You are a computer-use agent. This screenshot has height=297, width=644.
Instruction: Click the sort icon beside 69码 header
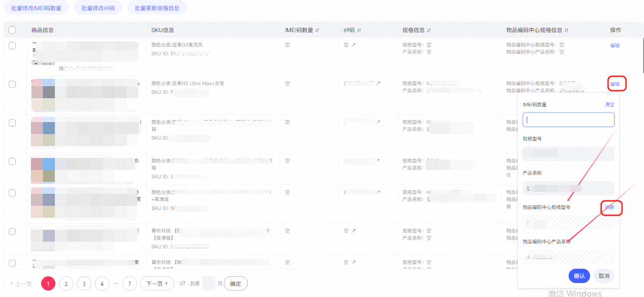coord(359,30)
